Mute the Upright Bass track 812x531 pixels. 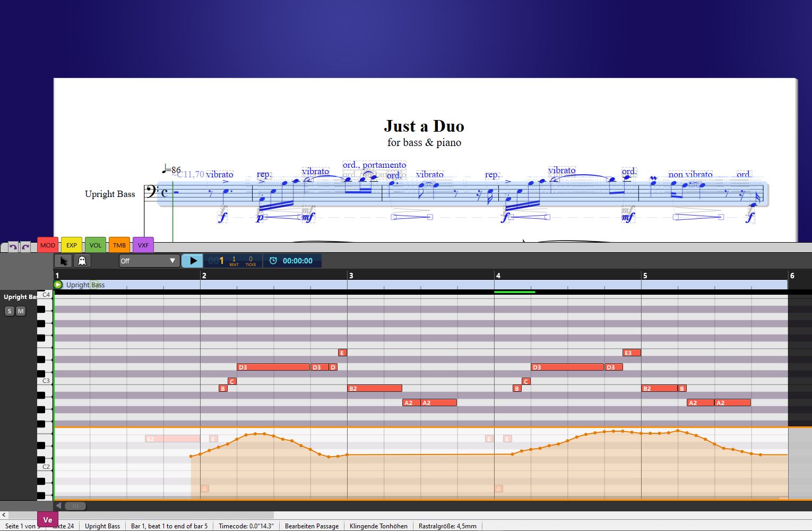click(x=21, y=311)
